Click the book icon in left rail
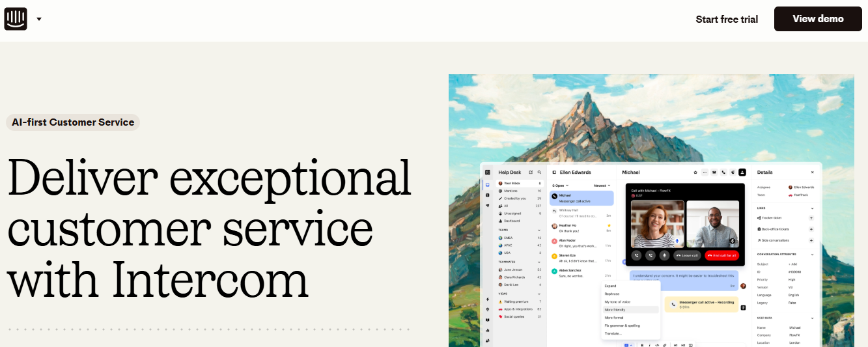This screenshot has height=347, width=868. coord(488,320)
